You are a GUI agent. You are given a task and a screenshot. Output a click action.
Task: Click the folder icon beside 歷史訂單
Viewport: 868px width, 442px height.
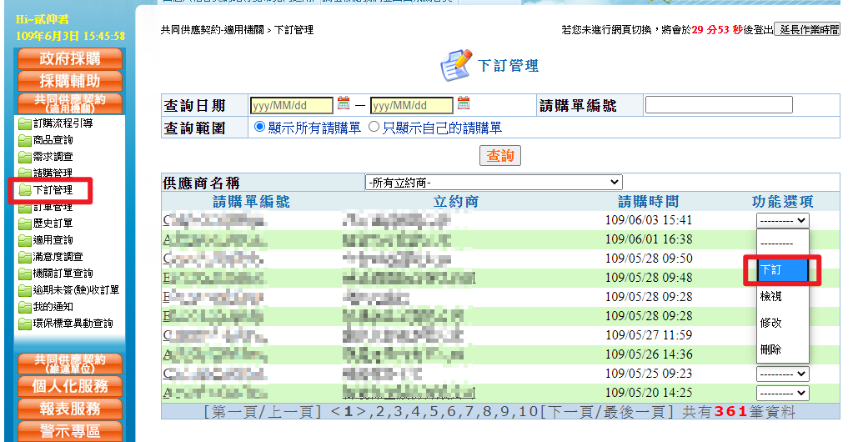(24, 224)
